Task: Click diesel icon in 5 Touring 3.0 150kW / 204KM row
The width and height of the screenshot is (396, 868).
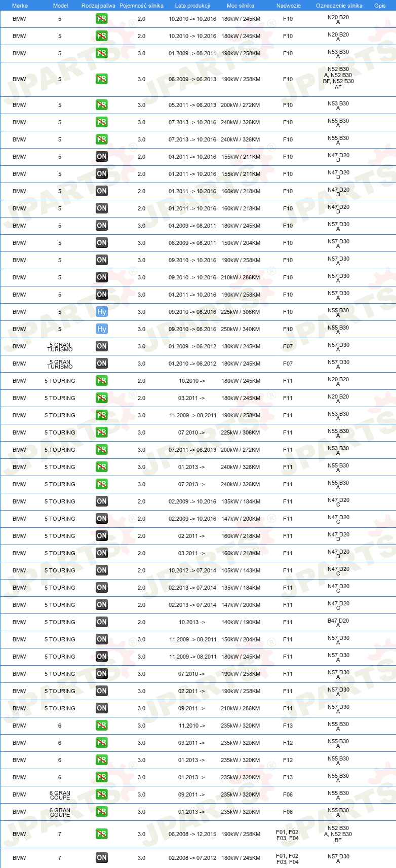Action: tap(102, 639)
